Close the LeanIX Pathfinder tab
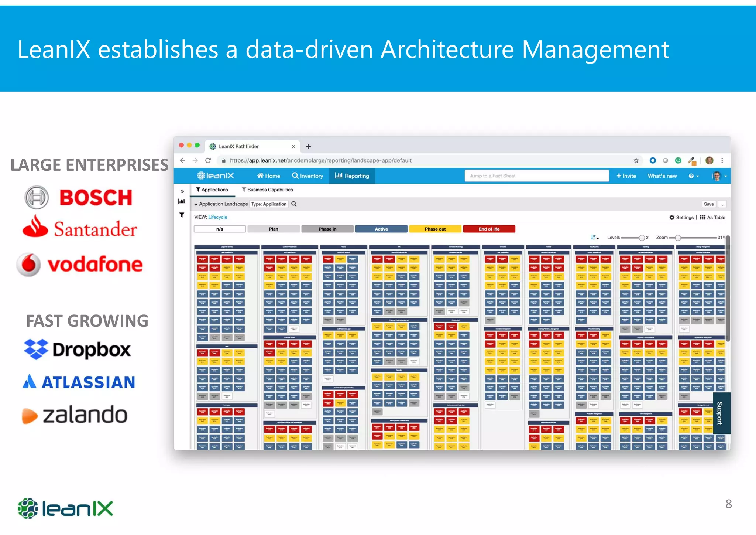The height and width of the screenshot is (535, 756). pos(293,147)
